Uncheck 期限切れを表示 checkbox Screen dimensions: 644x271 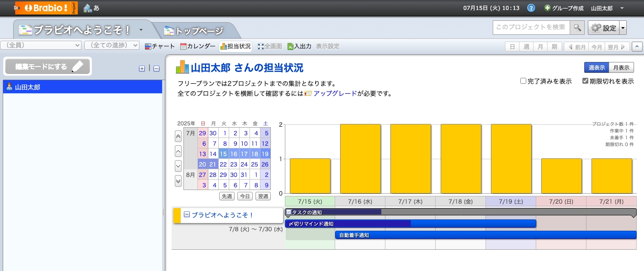click(x=585, y=81)
